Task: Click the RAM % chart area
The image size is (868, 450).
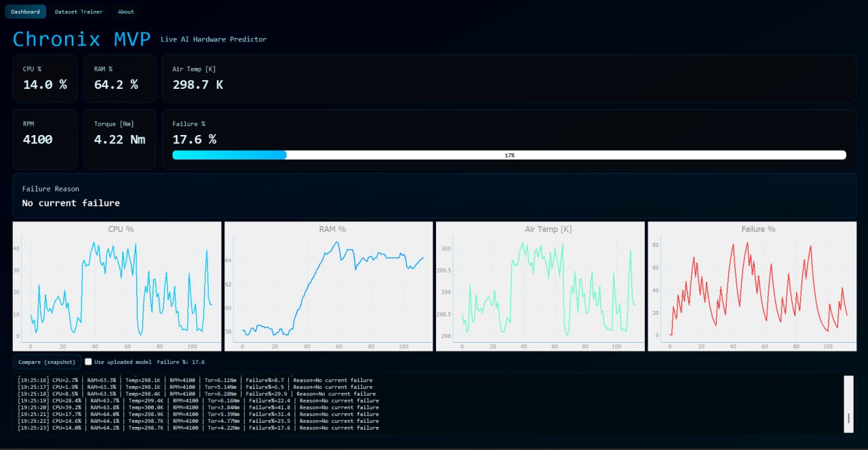Action: pos(329,285)
